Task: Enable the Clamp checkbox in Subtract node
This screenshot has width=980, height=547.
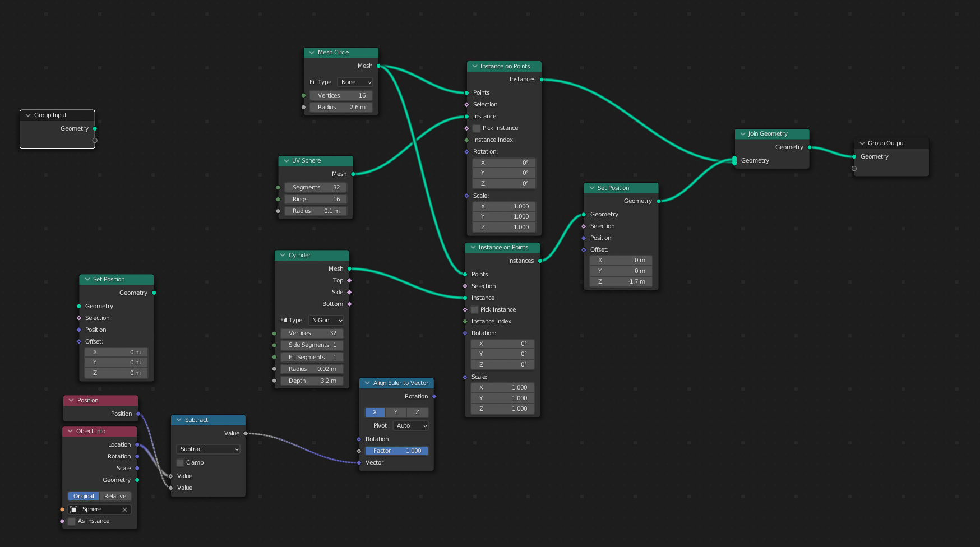Action: tap(181, 463)
